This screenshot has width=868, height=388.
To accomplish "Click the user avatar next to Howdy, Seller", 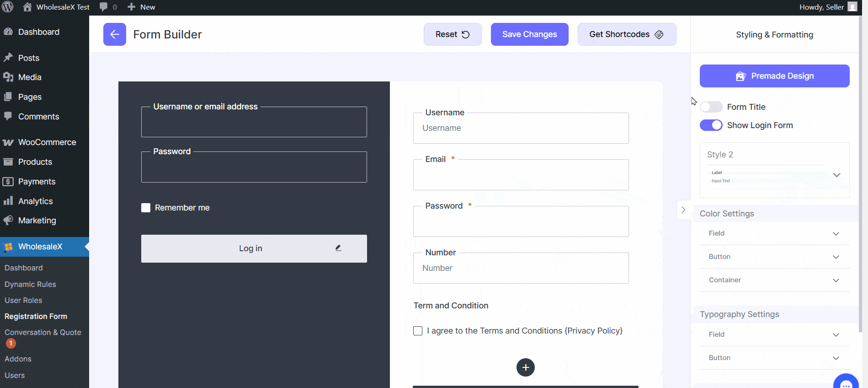I will tap(852, 7).
